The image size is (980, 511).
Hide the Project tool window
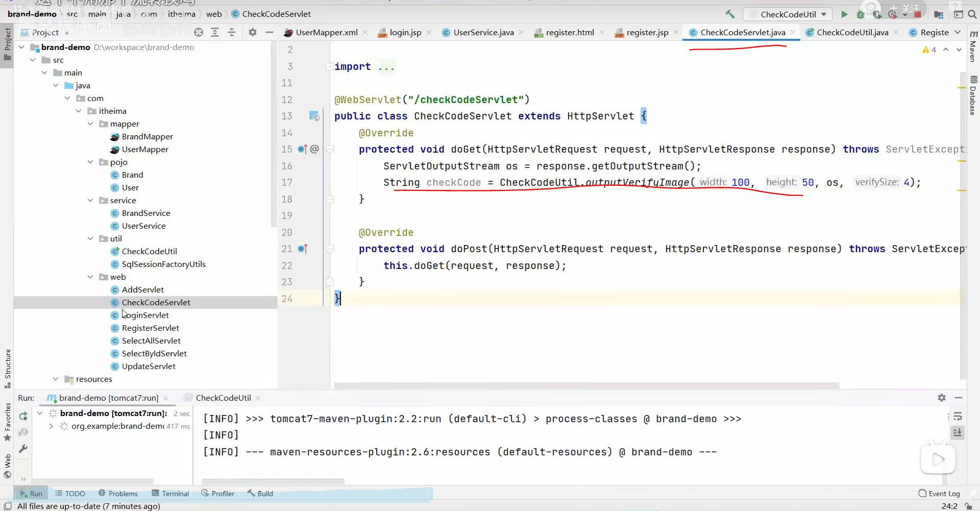pos(269,32)
